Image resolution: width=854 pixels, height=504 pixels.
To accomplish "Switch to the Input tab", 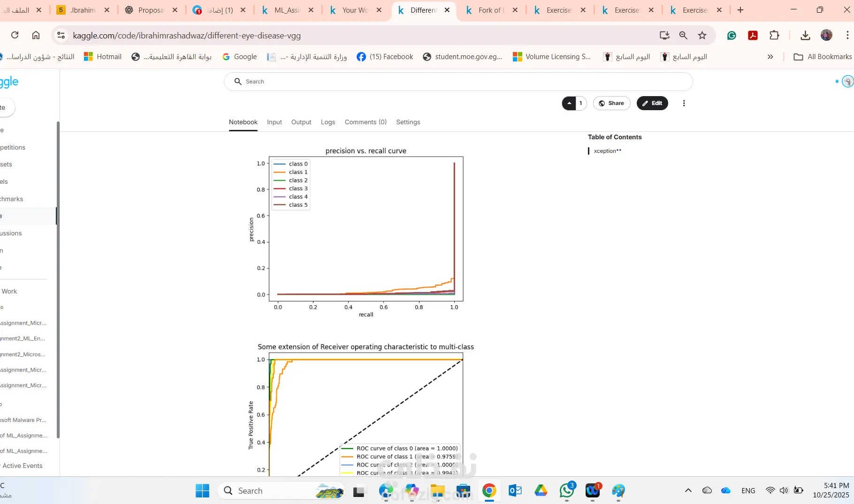I will click(x=274, y=122).
